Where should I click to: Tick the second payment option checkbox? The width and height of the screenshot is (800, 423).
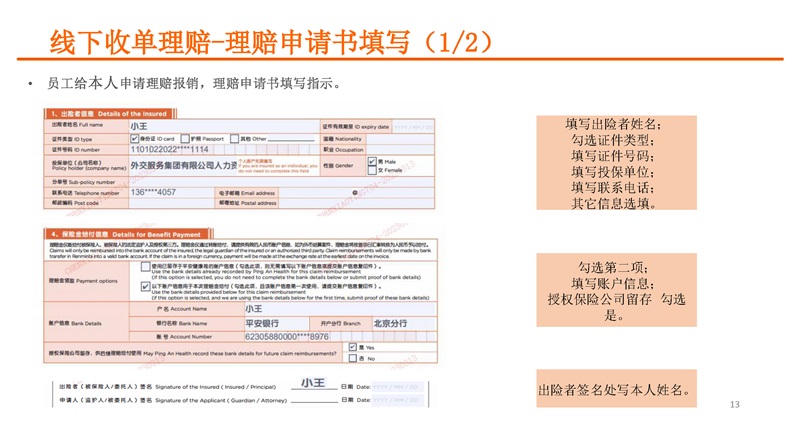[x=145, y=286]
